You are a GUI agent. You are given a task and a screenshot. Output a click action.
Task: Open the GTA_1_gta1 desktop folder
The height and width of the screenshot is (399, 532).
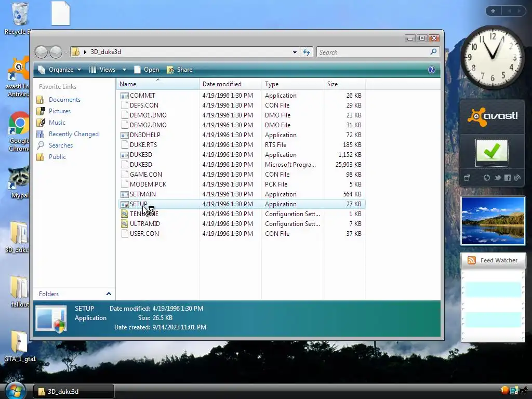tap(19, 347)
